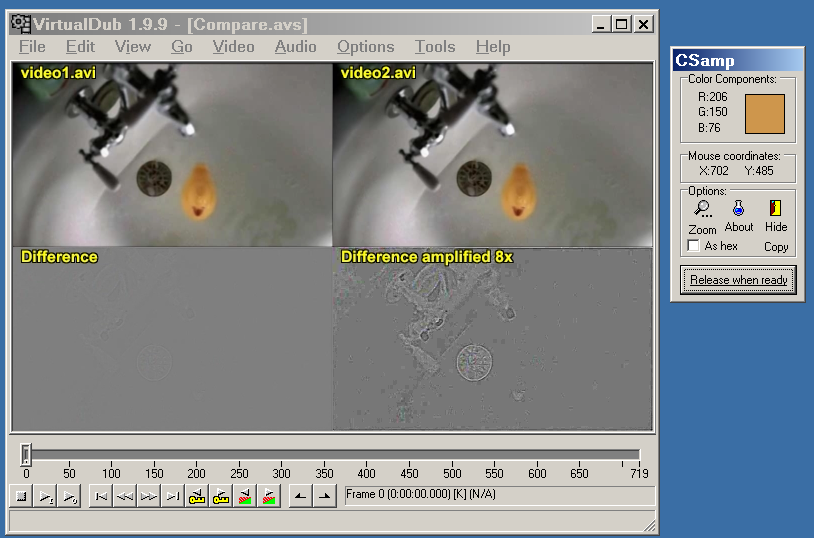Set the selection end with Mark Out
Screen dimensions: 814x538
click(324, 496)
